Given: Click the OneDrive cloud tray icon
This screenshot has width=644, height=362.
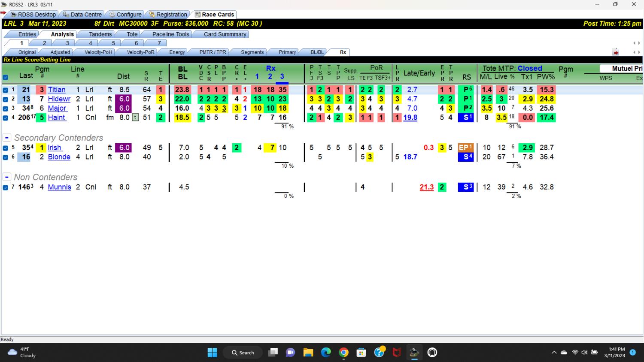Looking at the screenshot, I should tap(564, 353).
